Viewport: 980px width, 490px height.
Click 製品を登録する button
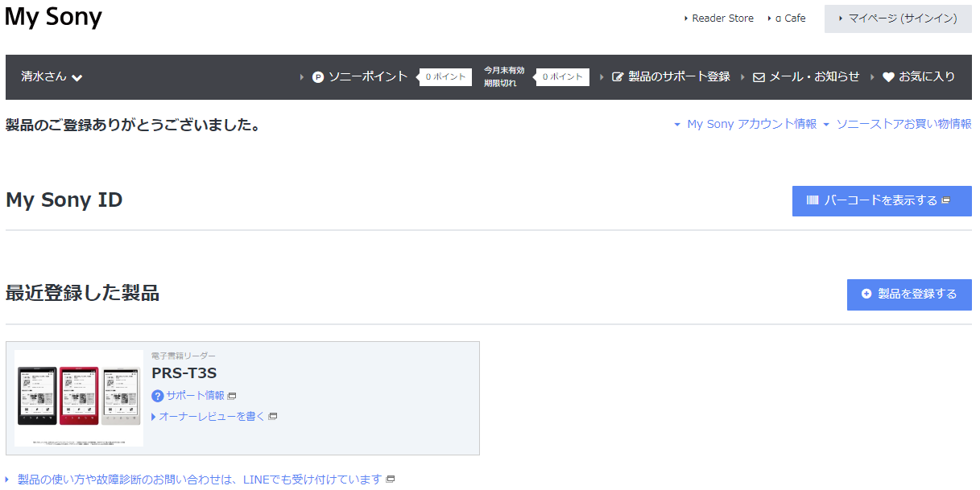click(909, 294)
